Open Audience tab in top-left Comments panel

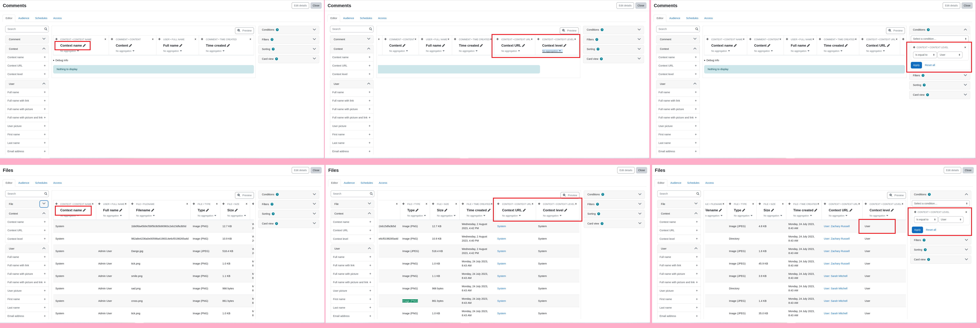(x=24, y=18)
